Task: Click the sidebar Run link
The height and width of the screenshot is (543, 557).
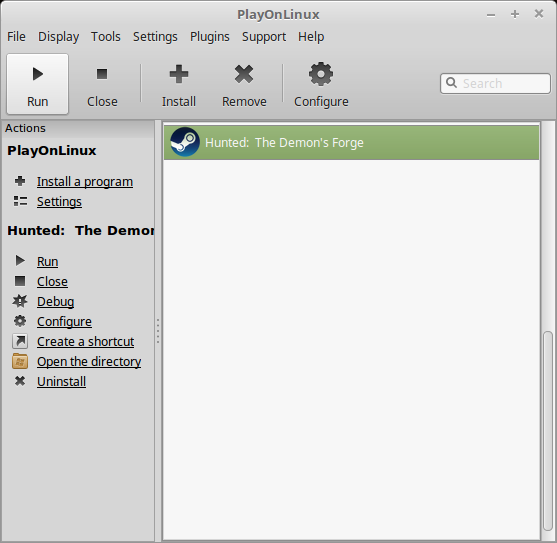Action: coord(48,261)
